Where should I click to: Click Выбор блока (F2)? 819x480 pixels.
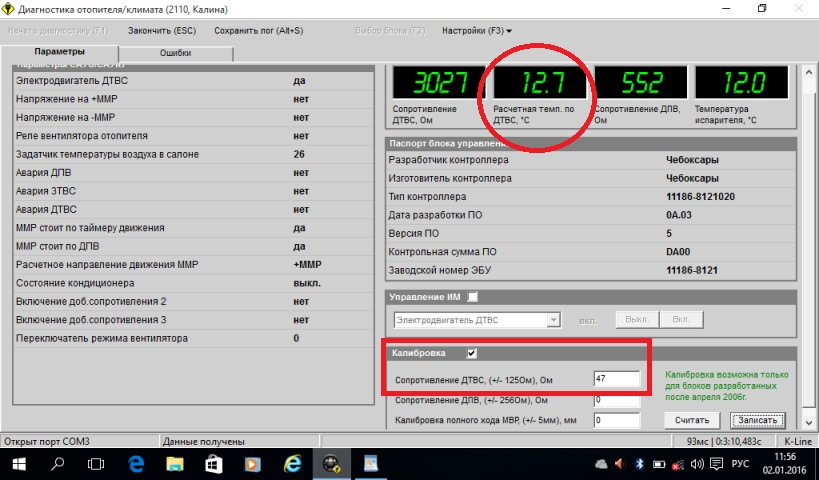[390, 31]
